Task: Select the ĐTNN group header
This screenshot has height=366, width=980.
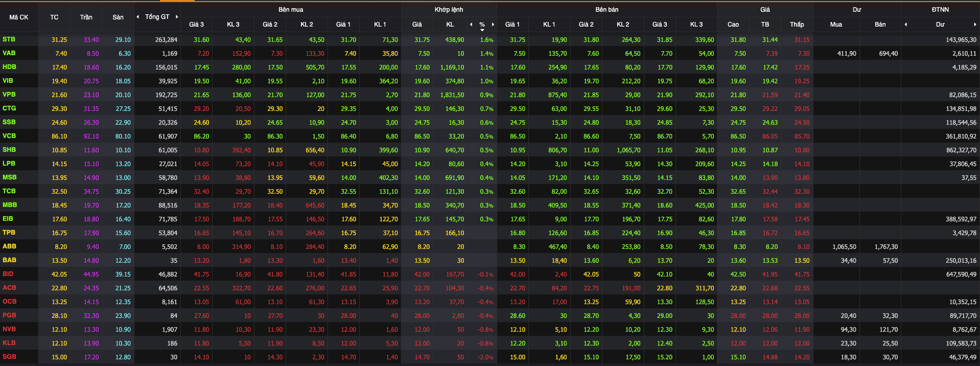Action: pos(940,10)
